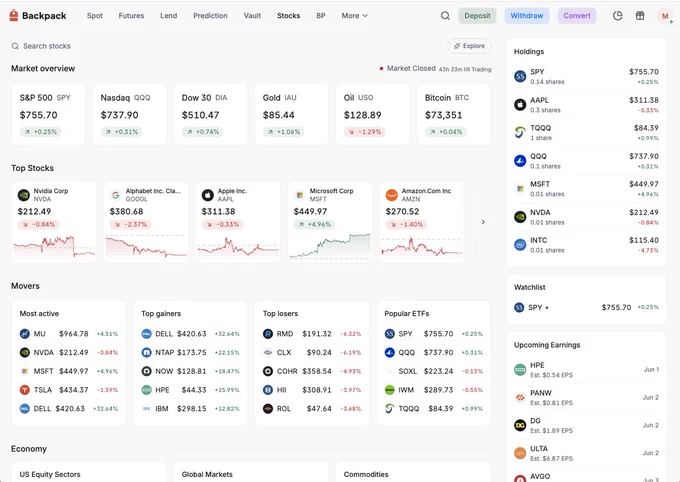Click the QQQ icon in Holdings

click(520, 161)
